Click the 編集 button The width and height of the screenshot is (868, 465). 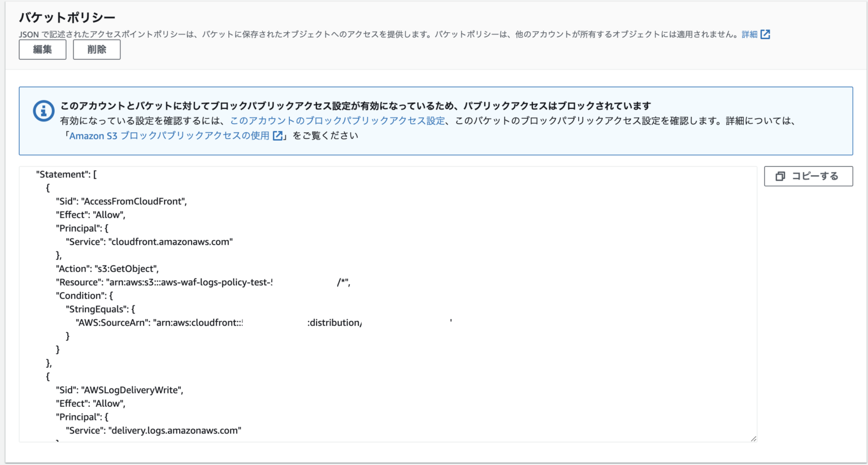click(x=42, y=50)
